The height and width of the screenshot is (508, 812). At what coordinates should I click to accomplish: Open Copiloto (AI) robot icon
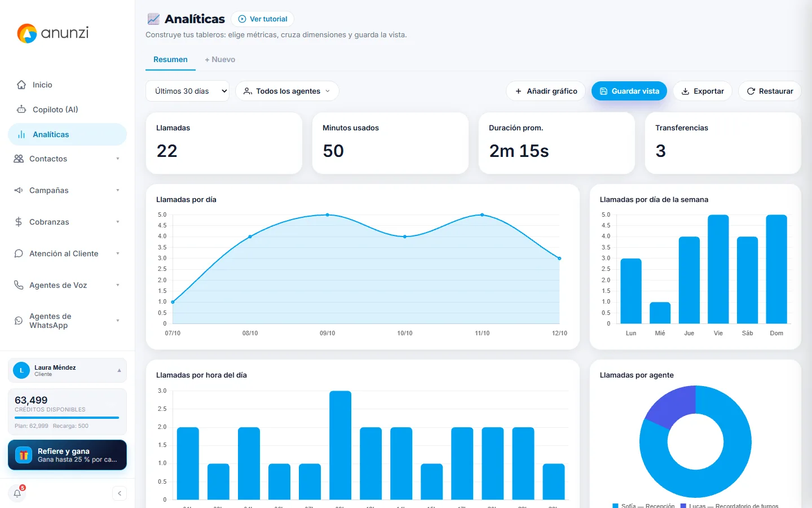point(21,110)
